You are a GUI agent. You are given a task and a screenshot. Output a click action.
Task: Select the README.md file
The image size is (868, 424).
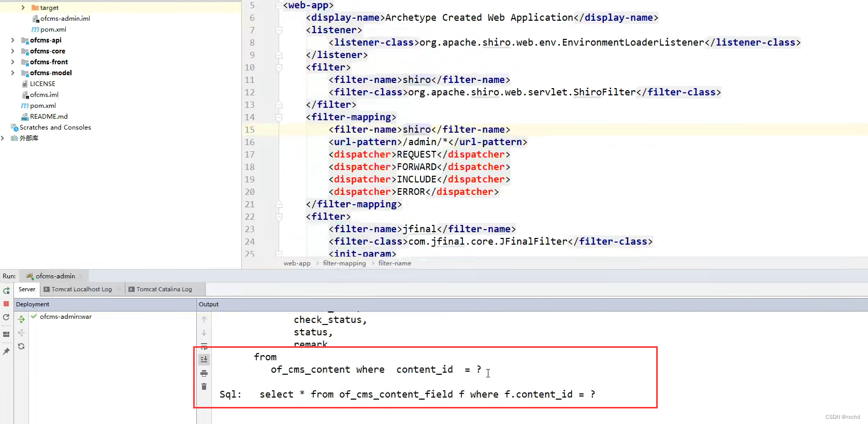tap(49, 117)
